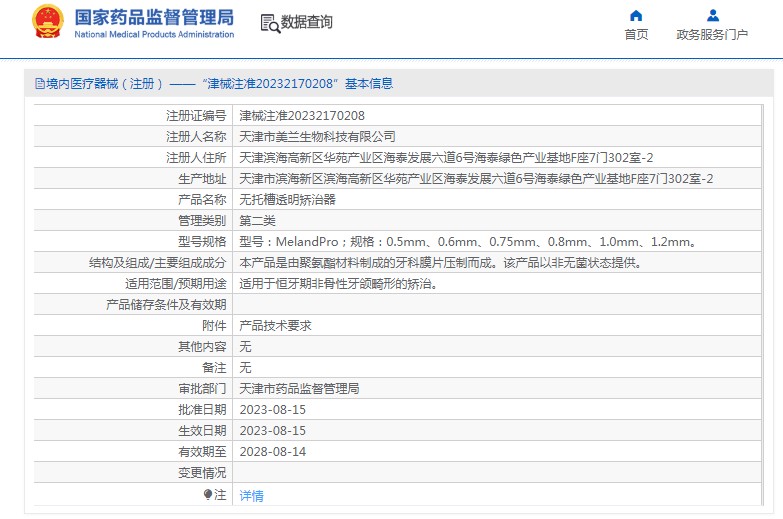
Task: Click the 结构及组成 description starting 本产品是由聚氨酯
Action: click(x=440, y=263)
